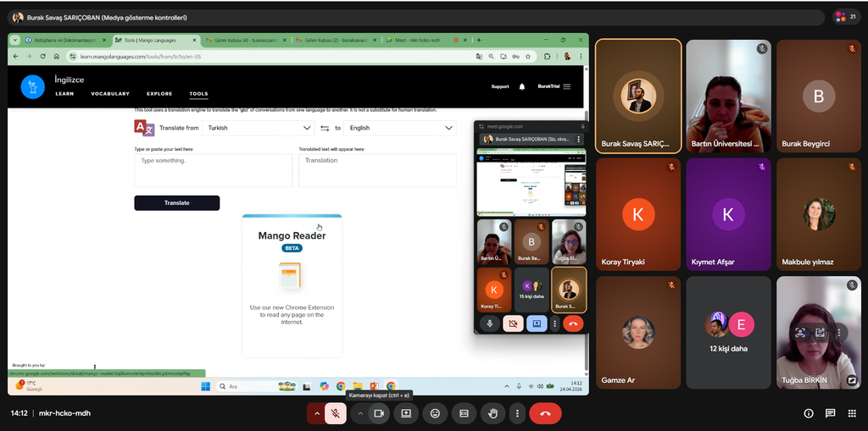The height and width of the screenshot is (431, 868).
Task: Raise your hand in the meeting
Action: pos(492,413)
